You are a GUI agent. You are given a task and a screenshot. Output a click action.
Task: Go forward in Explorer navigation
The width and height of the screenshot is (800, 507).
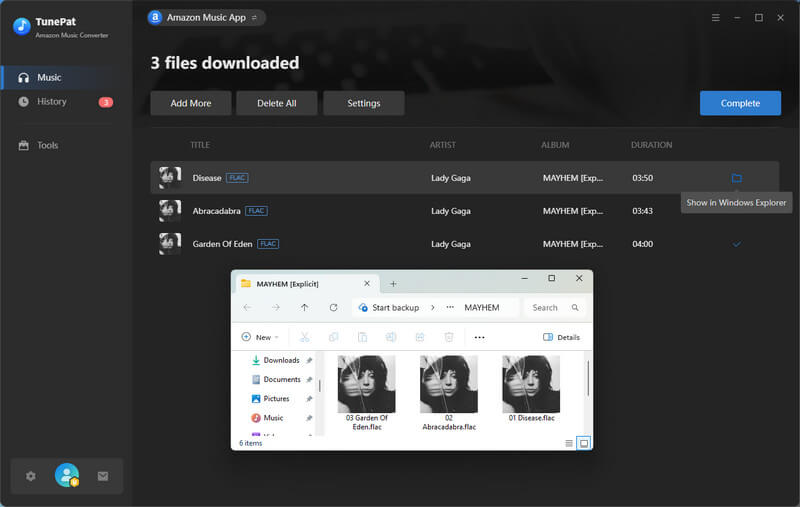(x=276, y=308)
